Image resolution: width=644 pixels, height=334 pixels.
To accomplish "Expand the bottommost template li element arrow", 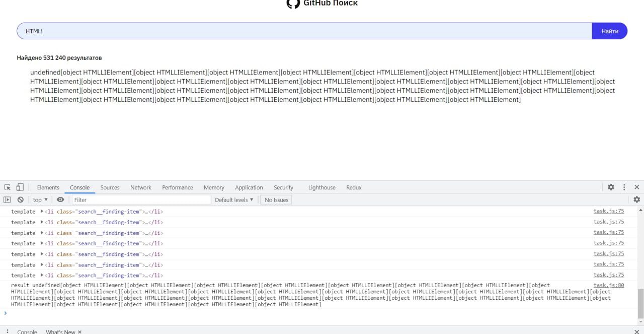I will click(42, 276).
